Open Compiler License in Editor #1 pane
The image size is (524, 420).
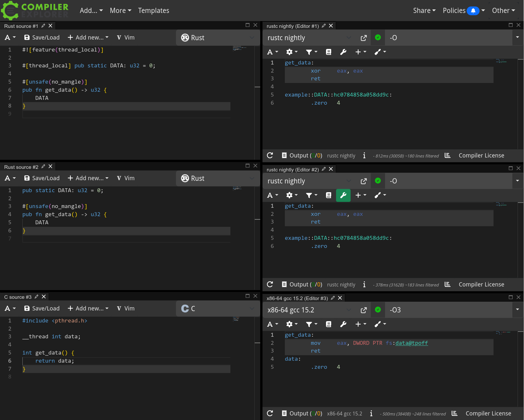click(481, 156)
